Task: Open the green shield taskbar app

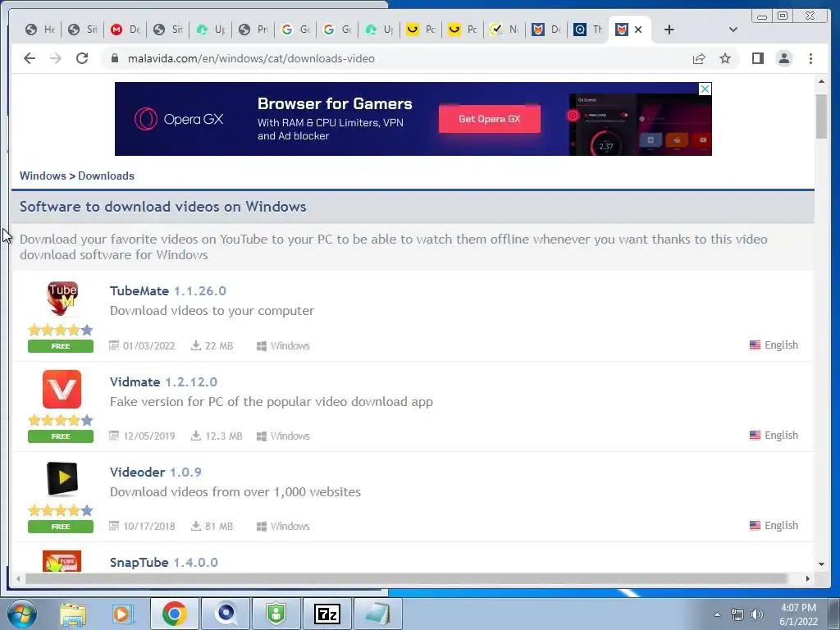Action: 276,614
